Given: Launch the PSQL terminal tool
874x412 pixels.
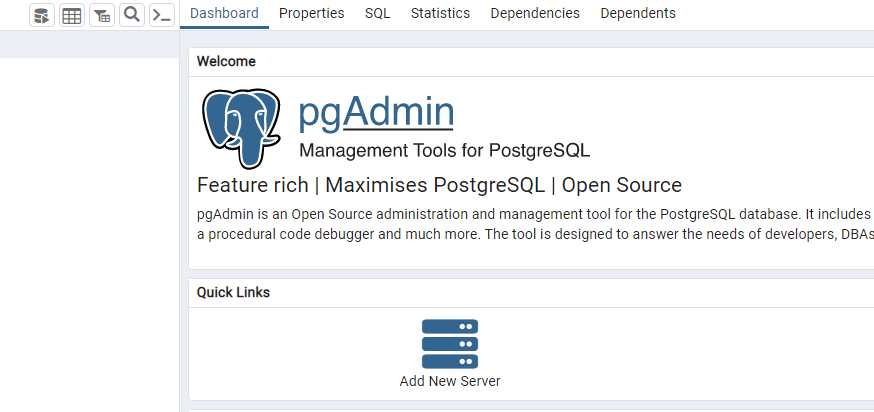Looking at the screenshot, I should click(161, 15).
